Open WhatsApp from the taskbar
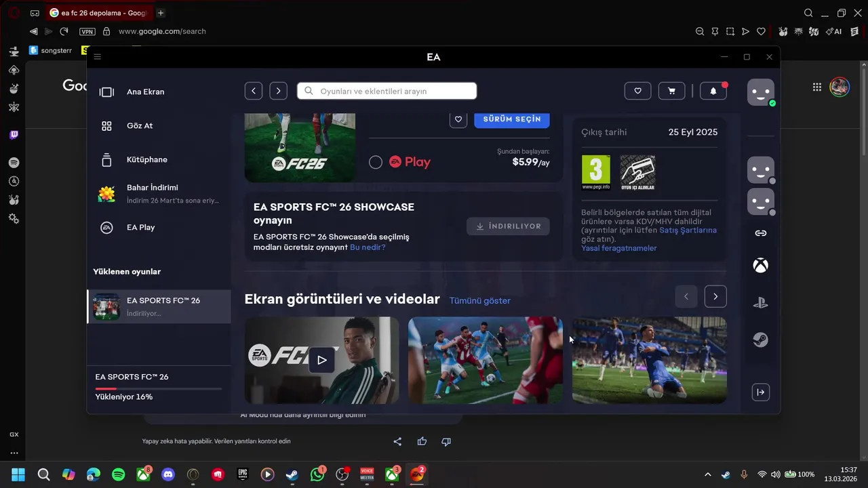868x488 pixels. pyautogui.click(x=317, y=474)
